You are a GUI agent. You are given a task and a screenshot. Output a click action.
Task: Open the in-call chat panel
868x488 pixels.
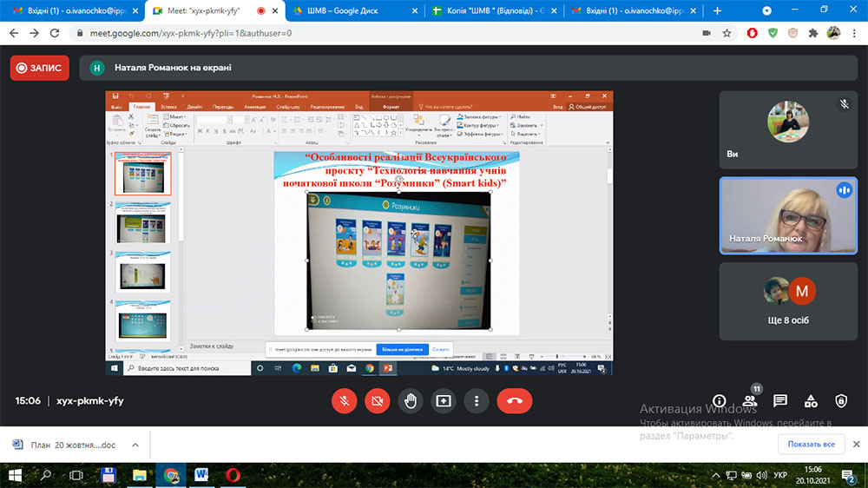[780, 400]
